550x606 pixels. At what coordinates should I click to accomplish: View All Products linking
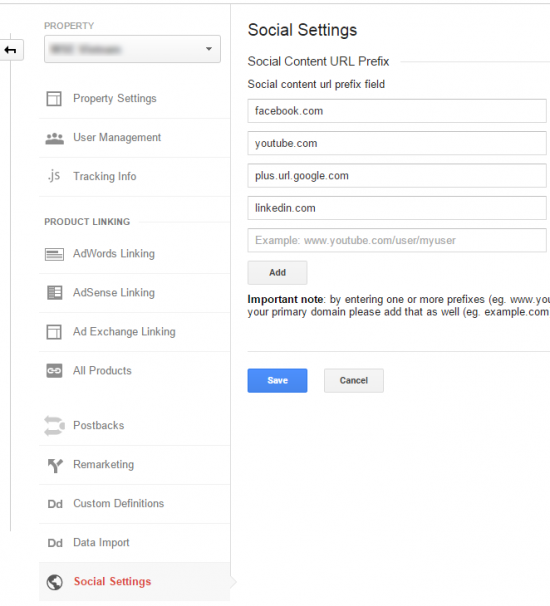tap(102, 371)
